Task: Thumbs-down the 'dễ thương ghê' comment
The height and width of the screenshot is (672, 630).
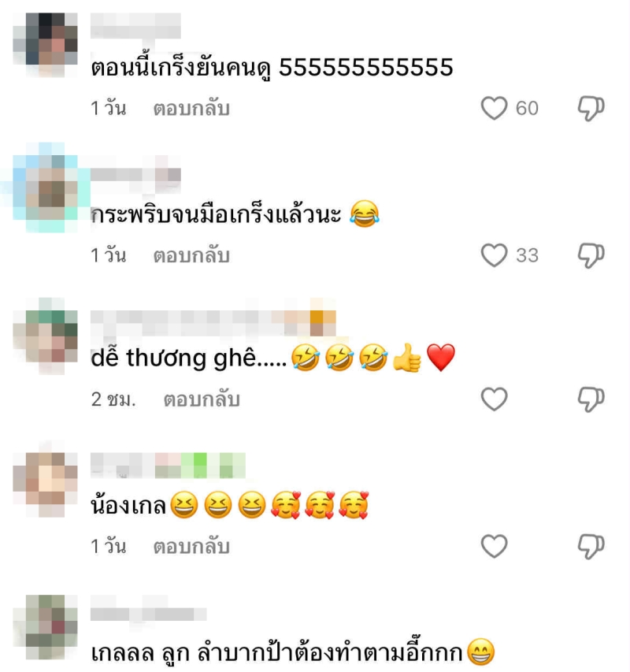Action: pyautogui.click(x=591, y=399)
